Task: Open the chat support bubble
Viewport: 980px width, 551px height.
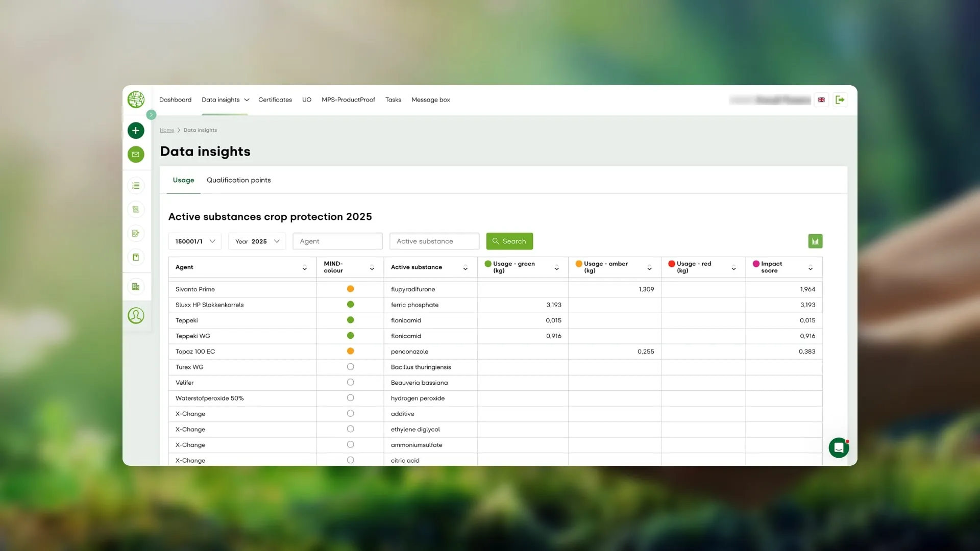Action: [839, 448]
